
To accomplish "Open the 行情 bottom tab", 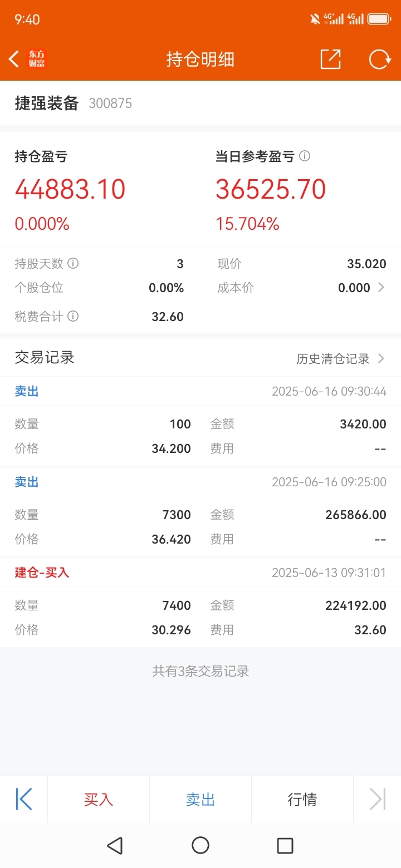I will click(302, 800).
